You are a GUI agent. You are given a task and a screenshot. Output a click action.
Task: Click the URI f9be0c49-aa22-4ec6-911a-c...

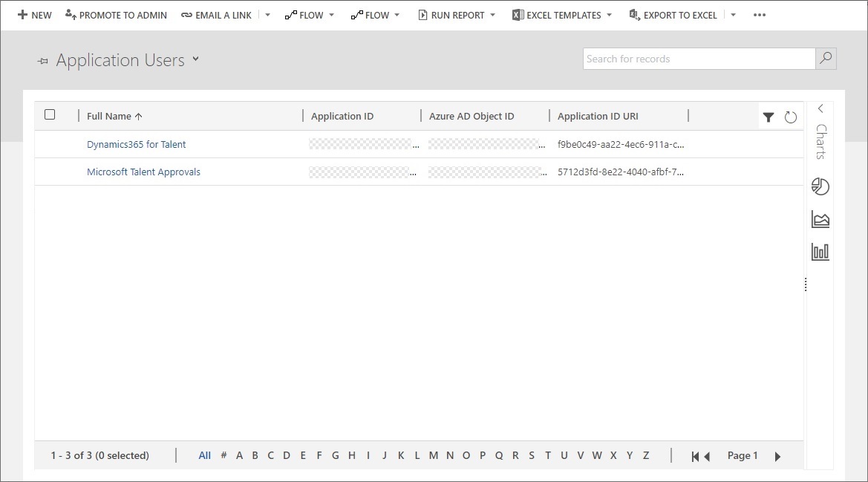tap(621, 144)
